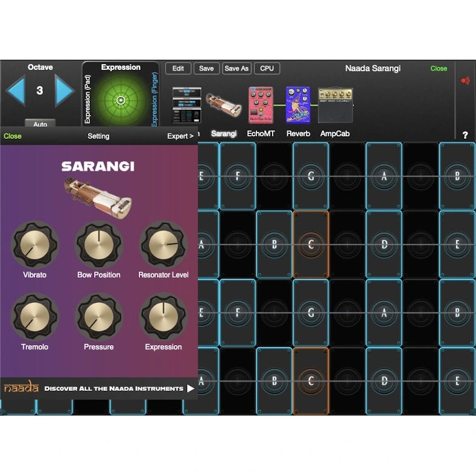Click the Naada logo
This screenshot has width=476, height=476.
point(21,387)
